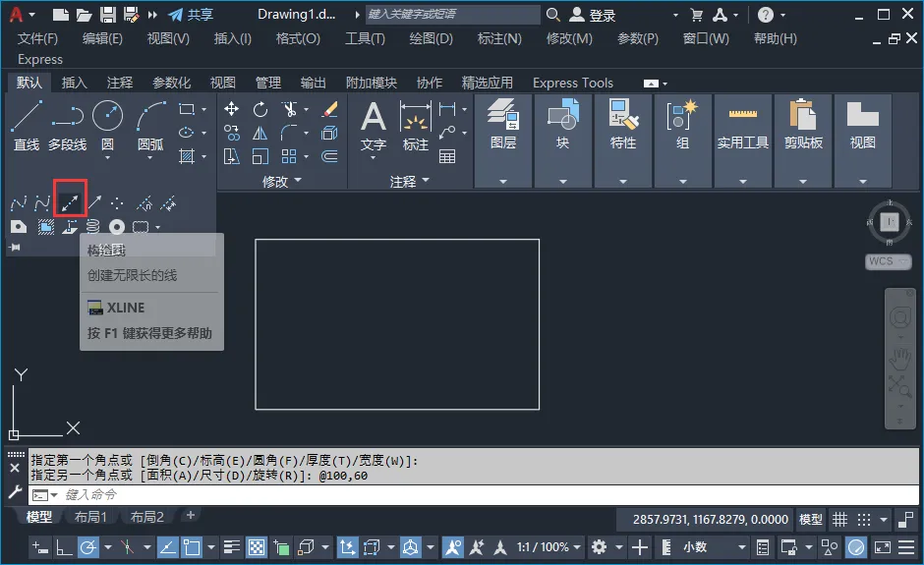Viewport: 924px width, 565px height.
Task: Click the Fillet tool icon
Action: click(x=289, y=134)
